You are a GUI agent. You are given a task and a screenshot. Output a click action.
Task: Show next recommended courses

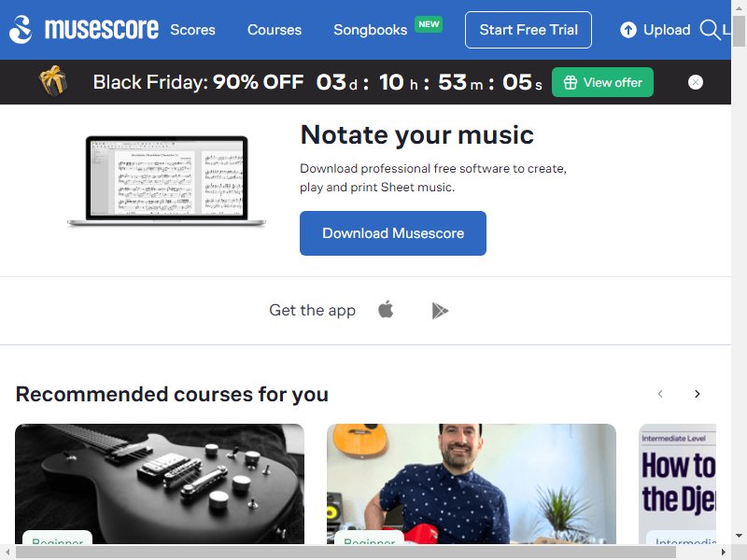tap(697, 394)
